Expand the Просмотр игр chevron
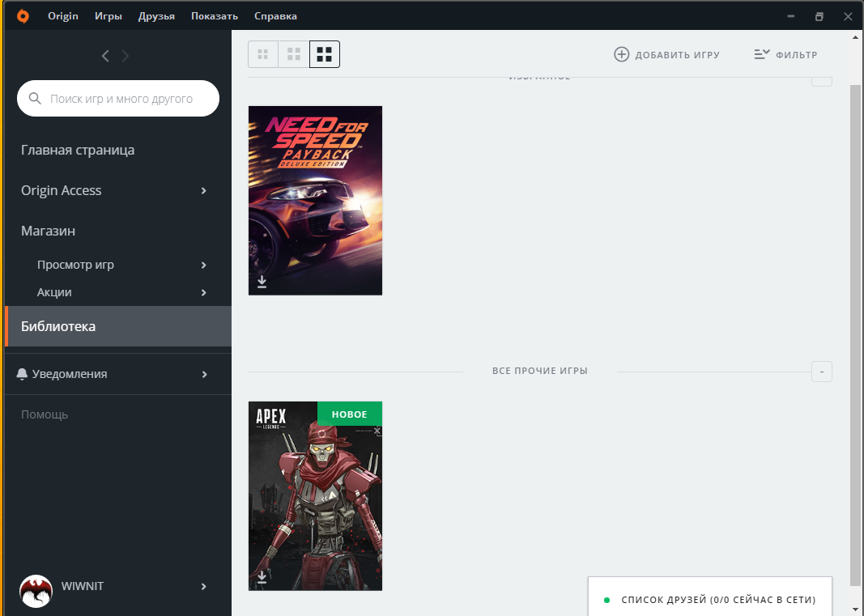 pyautogui.click(x=204, y=265)
